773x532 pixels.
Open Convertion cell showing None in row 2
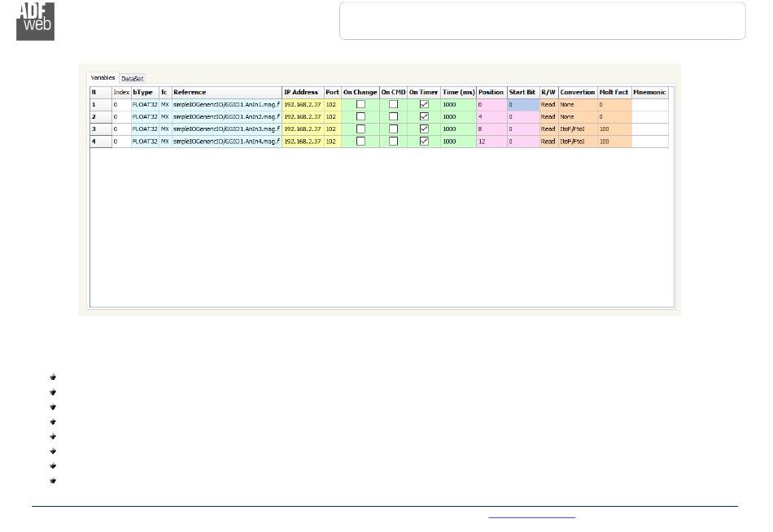tap(578, 117)
